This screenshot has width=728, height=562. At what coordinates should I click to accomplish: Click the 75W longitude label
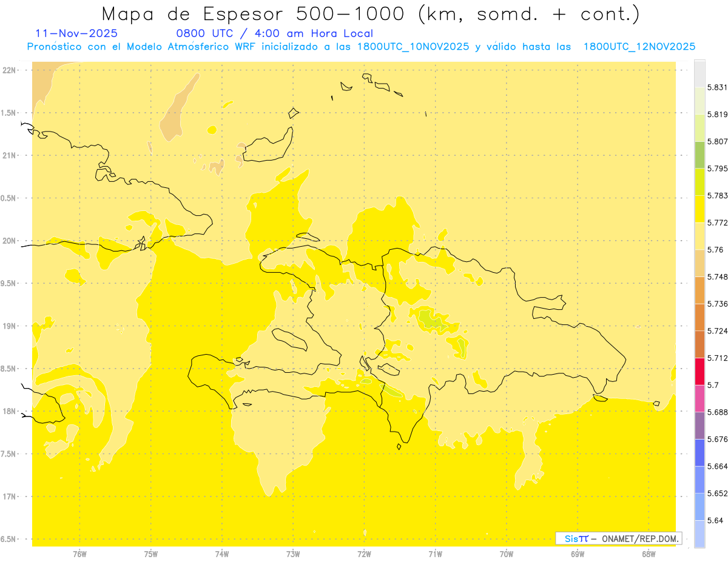pos(150,554)
